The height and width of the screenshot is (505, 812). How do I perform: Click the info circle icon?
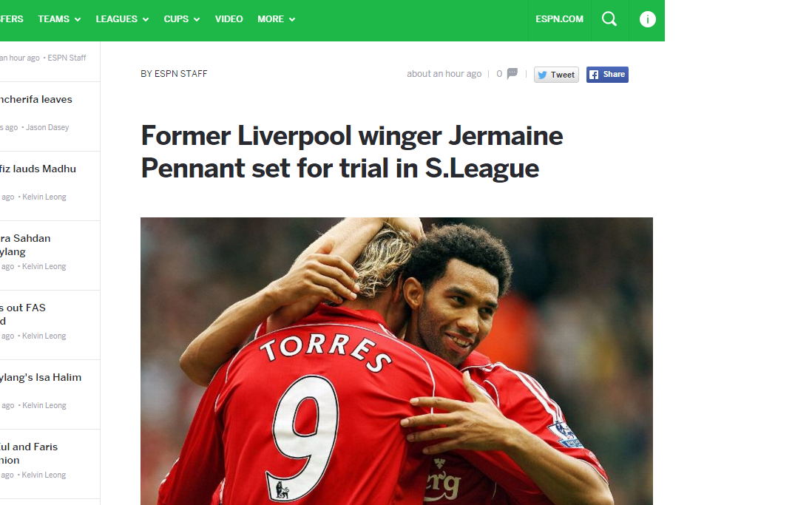[x=647, y=19]
